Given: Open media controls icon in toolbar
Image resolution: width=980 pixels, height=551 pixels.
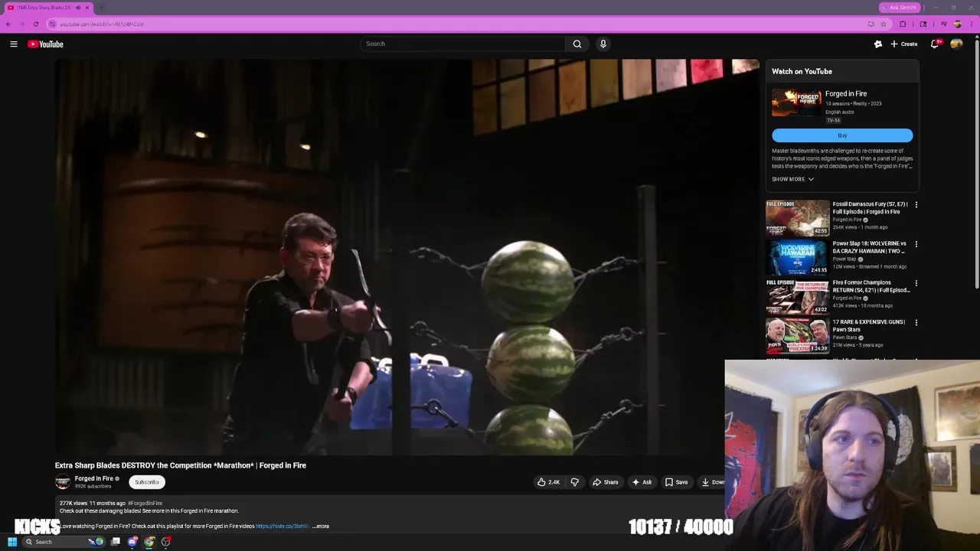Looking at the screenshot, I should 943,24.
